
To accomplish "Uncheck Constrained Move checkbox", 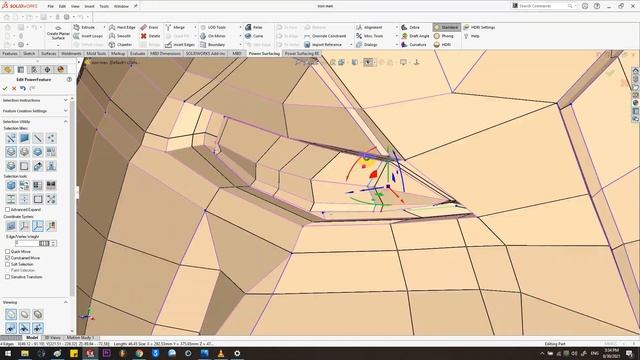I will (7, 258).
